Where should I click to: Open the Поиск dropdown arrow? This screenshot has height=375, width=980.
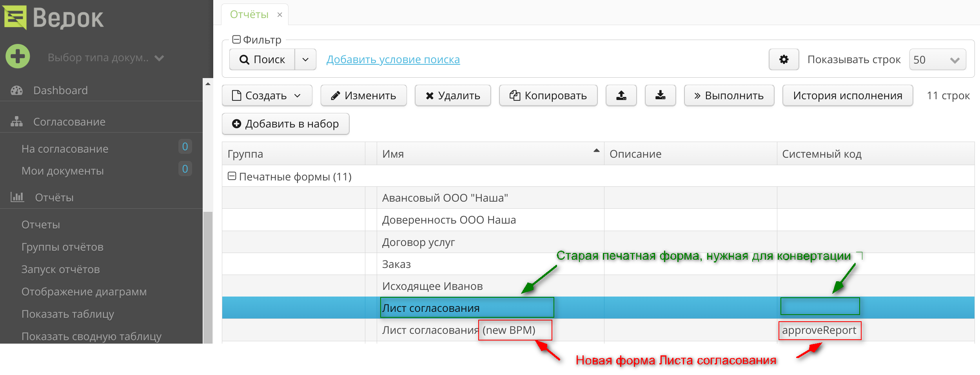click(x=305, y=60)
